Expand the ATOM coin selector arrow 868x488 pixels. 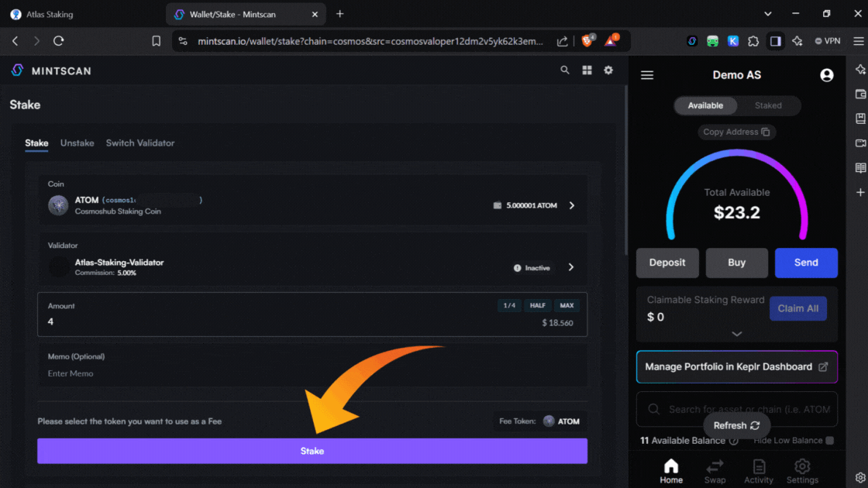coord(572,205)
